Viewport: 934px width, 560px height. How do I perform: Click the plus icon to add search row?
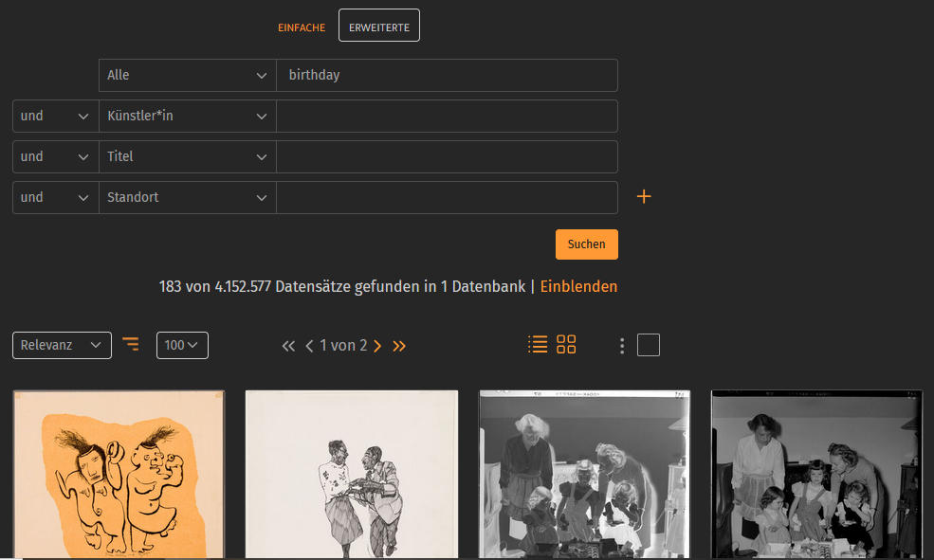pyautogui.click(x=644, y=197)
